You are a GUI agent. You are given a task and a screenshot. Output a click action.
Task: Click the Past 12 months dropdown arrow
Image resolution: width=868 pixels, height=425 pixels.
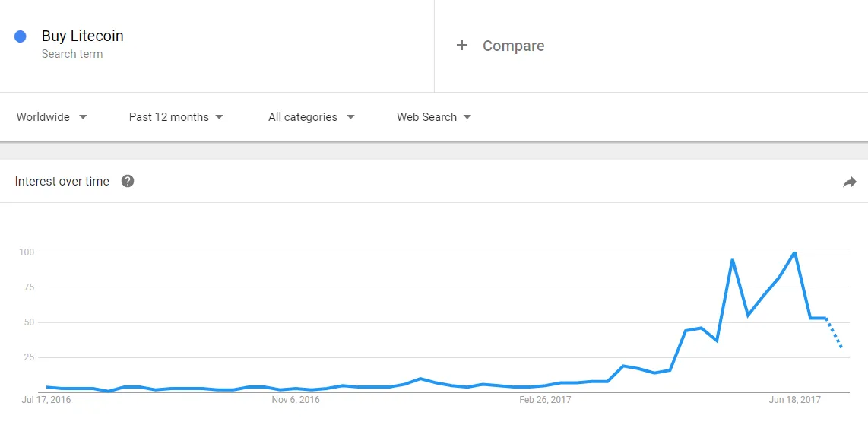coord(219,117)
